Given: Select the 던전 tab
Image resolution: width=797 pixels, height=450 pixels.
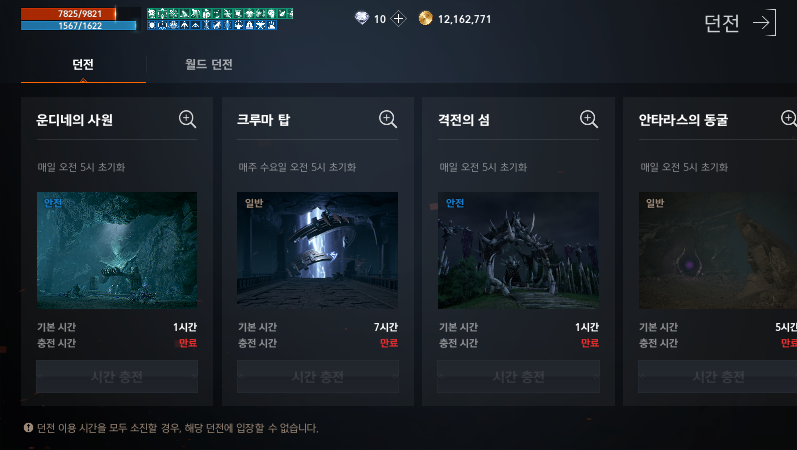Looking at the screenshot, I should 83,65.
